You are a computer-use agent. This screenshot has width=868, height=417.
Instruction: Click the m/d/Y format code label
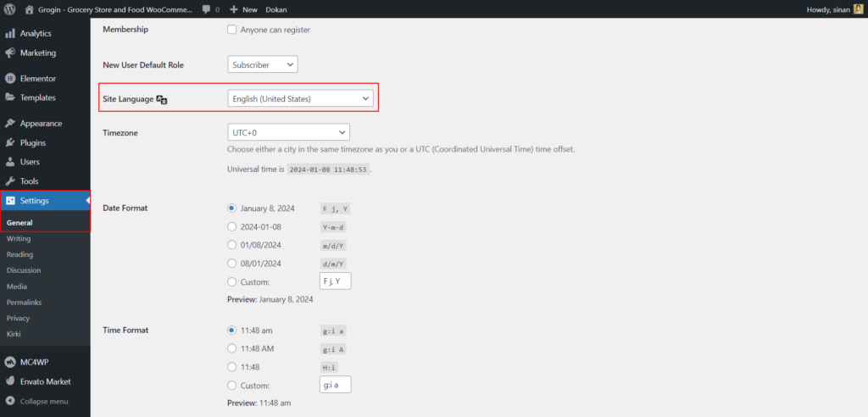334,245
